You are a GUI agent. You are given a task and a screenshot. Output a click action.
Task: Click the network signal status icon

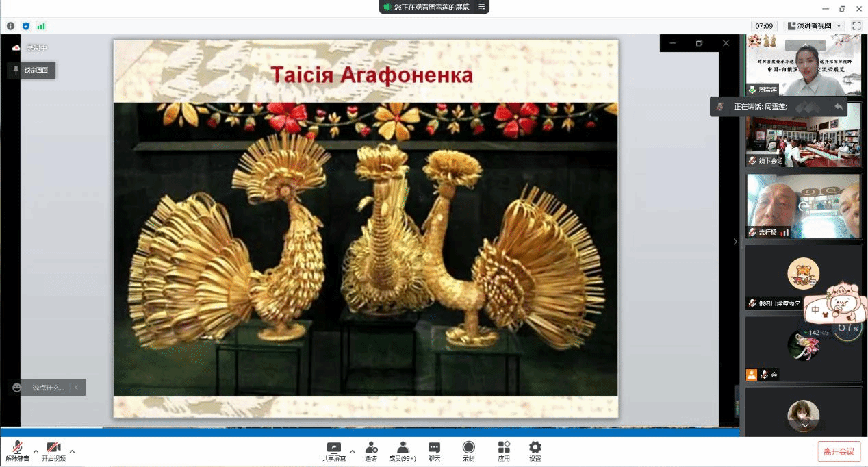(41, 26)
